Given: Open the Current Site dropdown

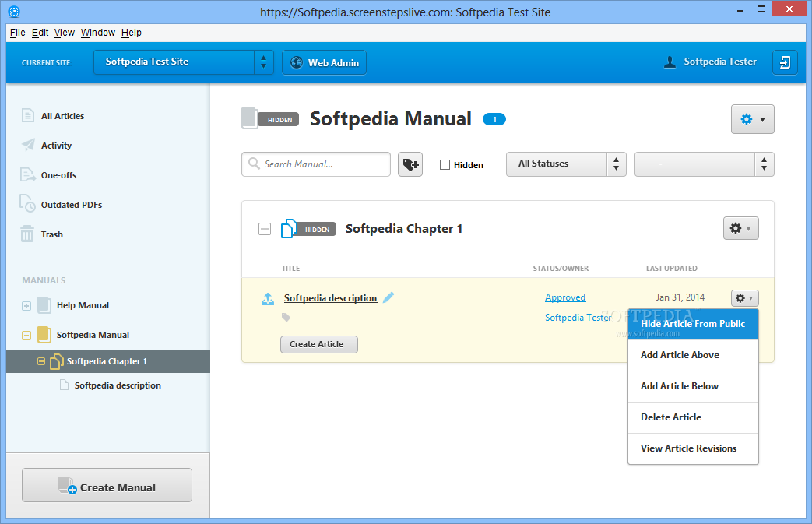Looking at the screenshot, I should coord(183,62).
